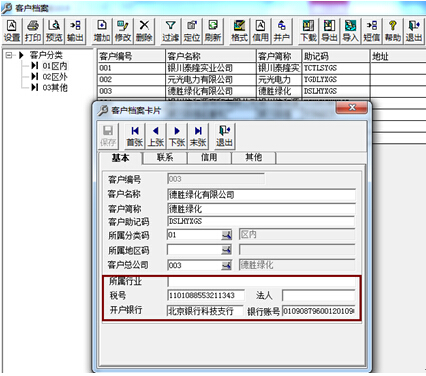The height and width of the screenshot is (376, 426).
Task: Click the 所属地区码 input field
Action: (194, 250)
